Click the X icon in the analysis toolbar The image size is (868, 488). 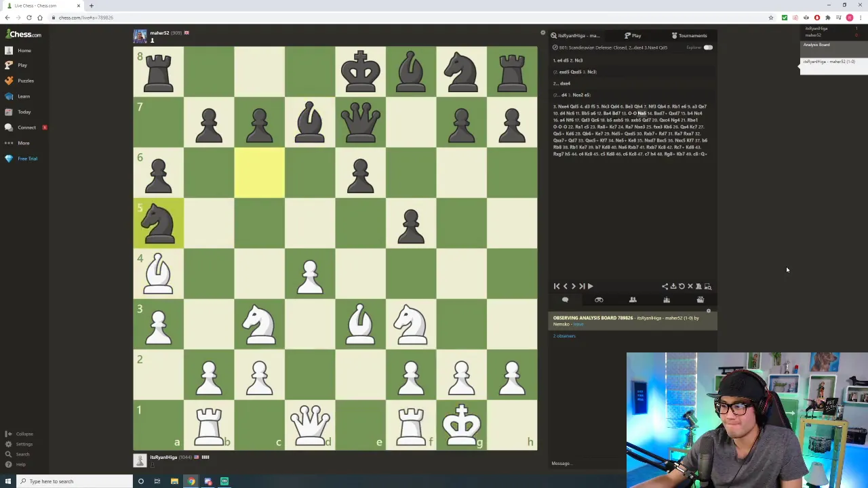(x=690, y=287)
